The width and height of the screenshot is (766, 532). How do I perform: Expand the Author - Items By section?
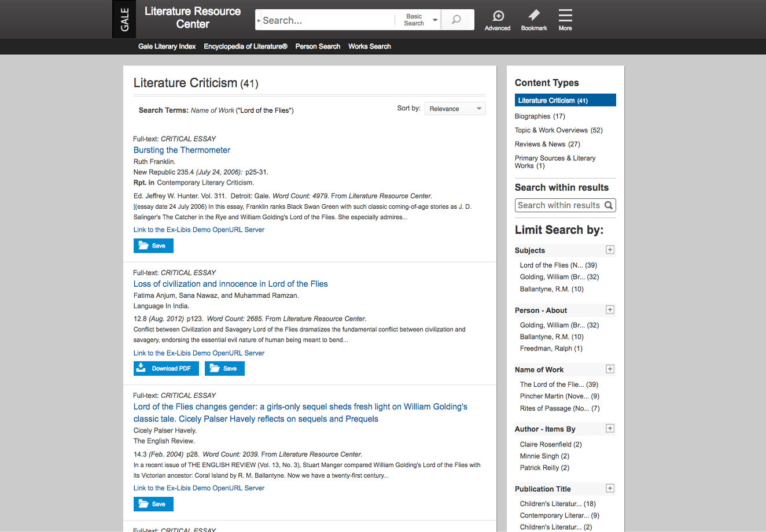pyautogui.click(x=610, y=428)
